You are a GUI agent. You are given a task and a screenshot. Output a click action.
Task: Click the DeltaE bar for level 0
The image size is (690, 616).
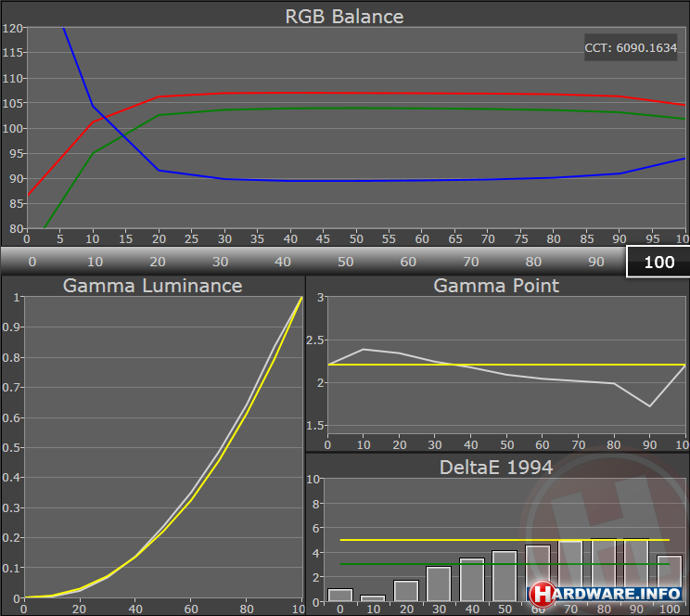pos(340,595)
